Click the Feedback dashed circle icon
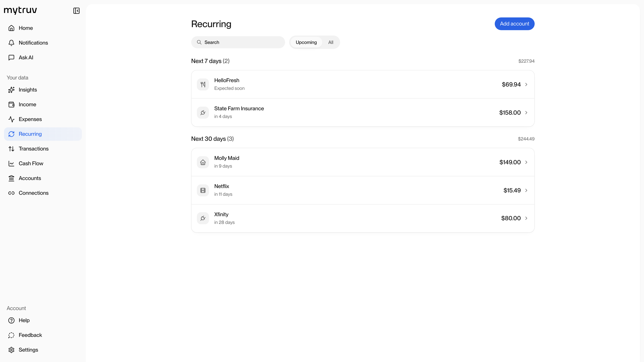 point(11,335)
